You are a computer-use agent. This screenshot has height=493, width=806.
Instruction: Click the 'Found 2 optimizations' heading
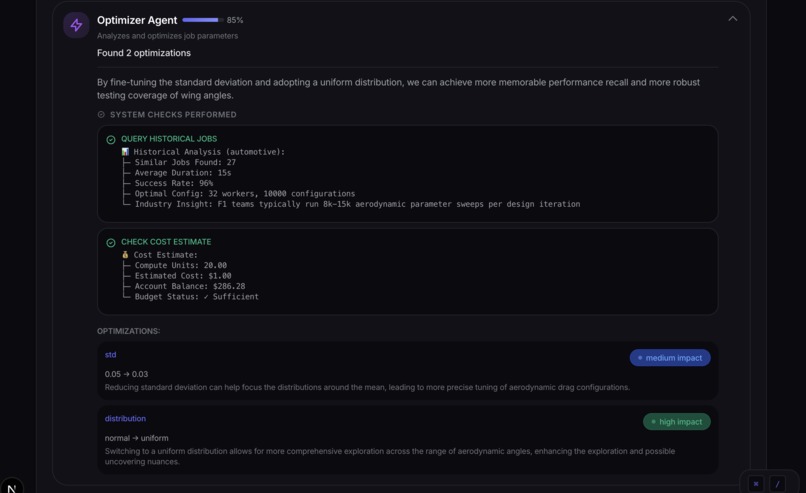pos(144,53)
